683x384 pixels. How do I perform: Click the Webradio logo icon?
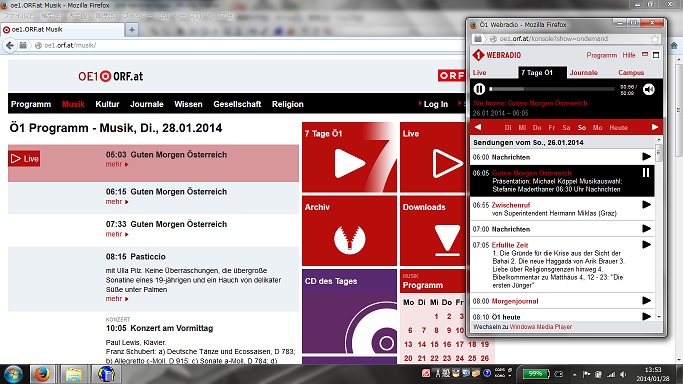(x=478, y=55)
